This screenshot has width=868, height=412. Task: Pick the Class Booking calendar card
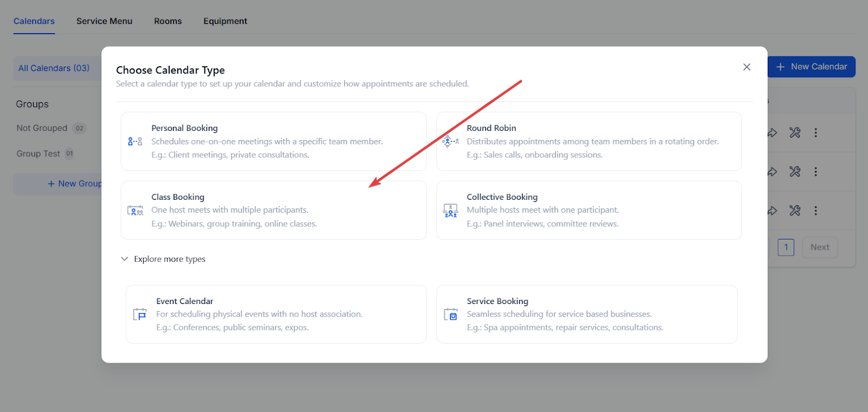pos(273,210)
